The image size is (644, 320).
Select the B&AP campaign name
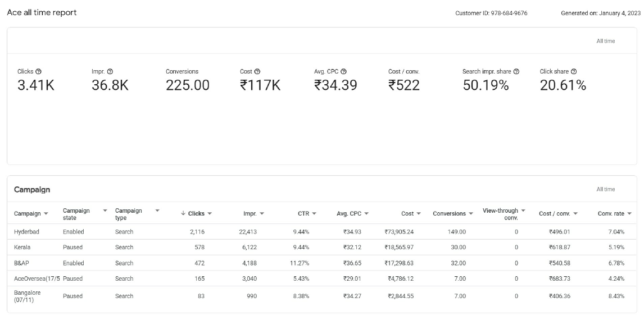point(22,263)
